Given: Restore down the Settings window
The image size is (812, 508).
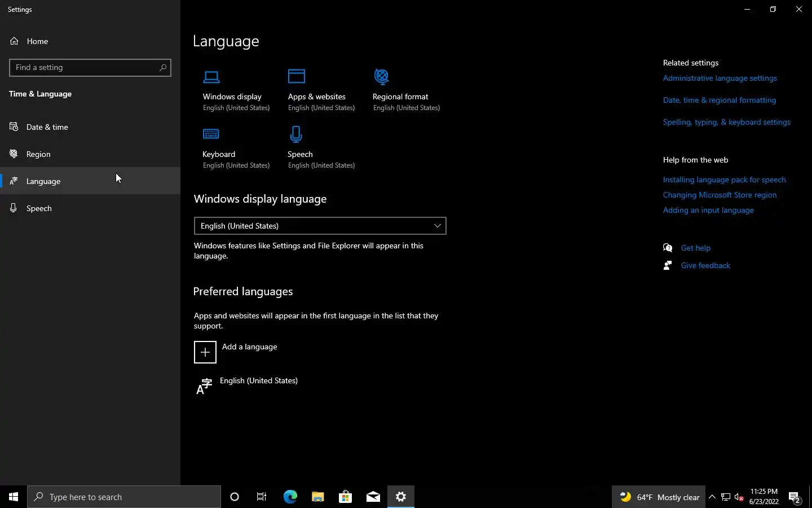Looking at the screenshot, I should [773, 9].
